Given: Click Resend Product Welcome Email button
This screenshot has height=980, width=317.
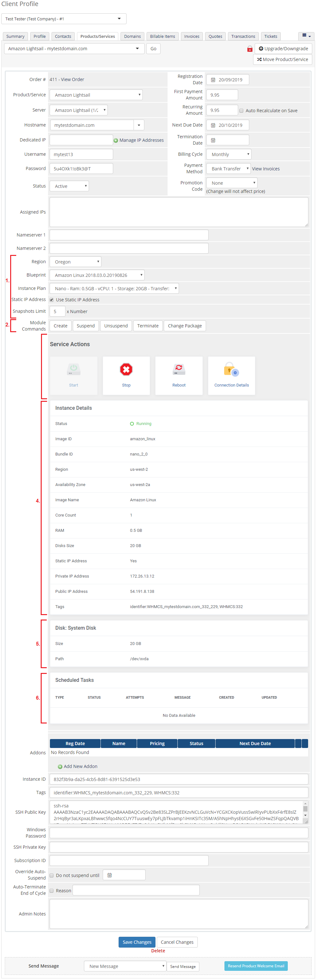Looking at the screenshot, I should (256, 966).
